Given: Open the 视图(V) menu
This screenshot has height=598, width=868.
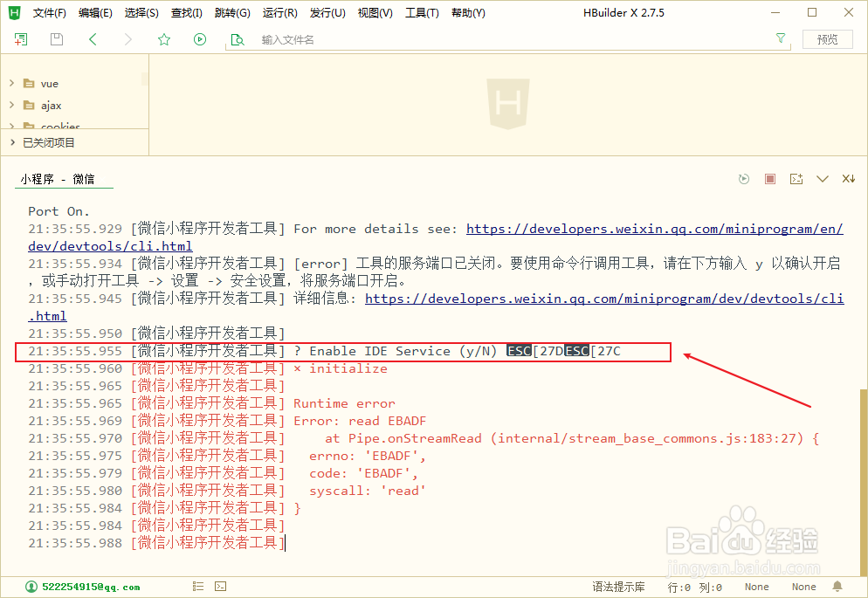Looking at the screenshot, I should coord(375,13).
